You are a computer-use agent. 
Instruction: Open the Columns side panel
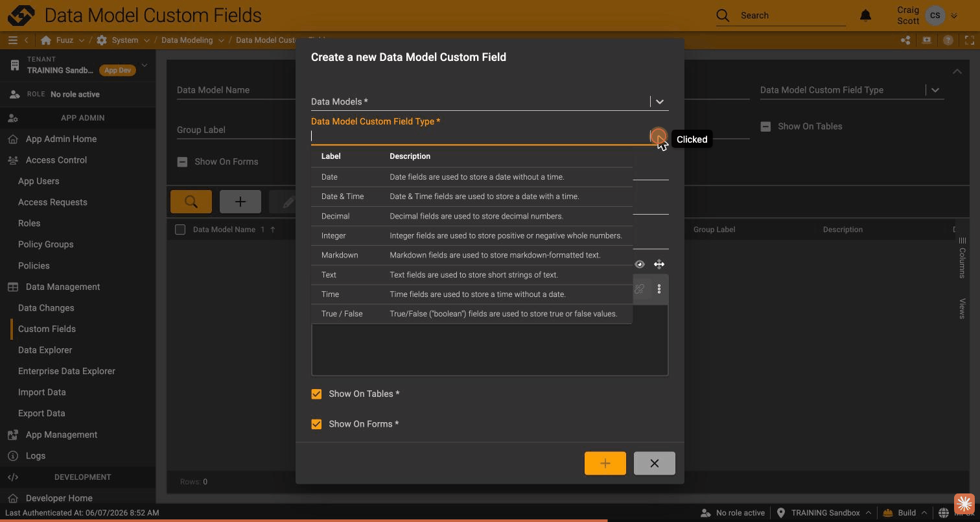(x=962, y=257)
